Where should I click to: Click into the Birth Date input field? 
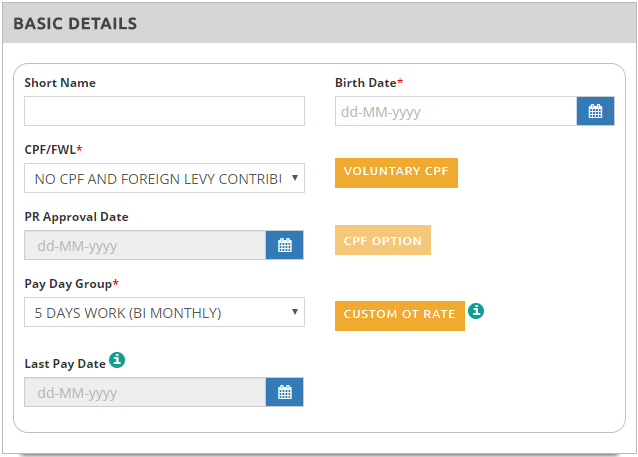456,111
